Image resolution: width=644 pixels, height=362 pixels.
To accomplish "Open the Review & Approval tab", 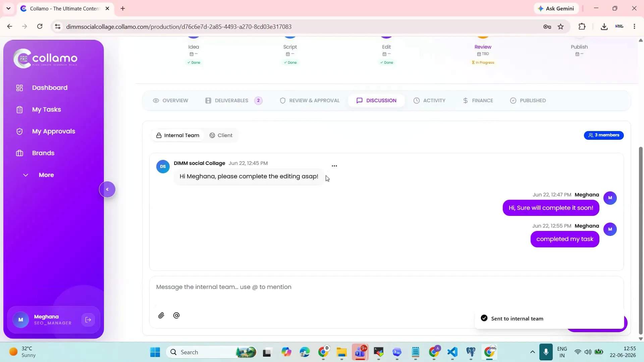I will 310,101.
